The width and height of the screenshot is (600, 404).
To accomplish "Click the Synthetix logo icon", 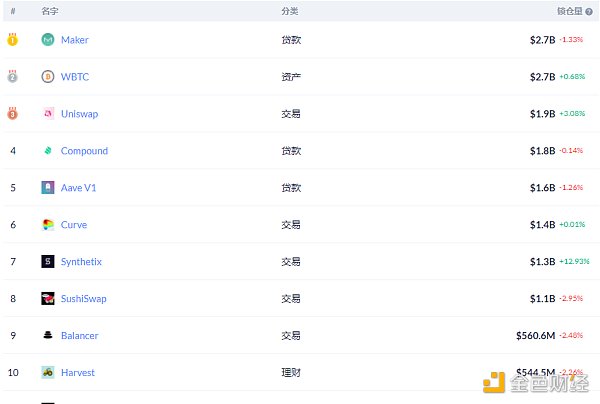I will click(x=48, y=262).
